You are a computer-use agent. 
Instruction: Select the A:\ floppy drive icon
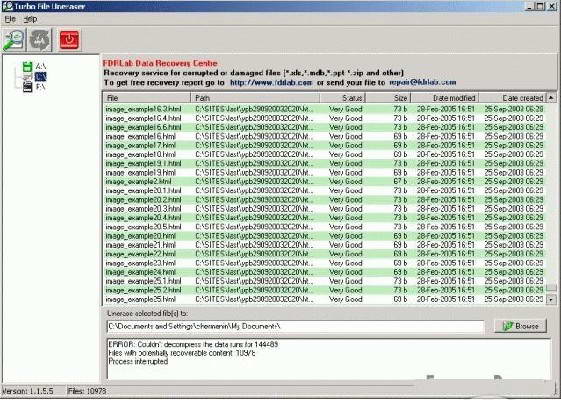(28, 67)
